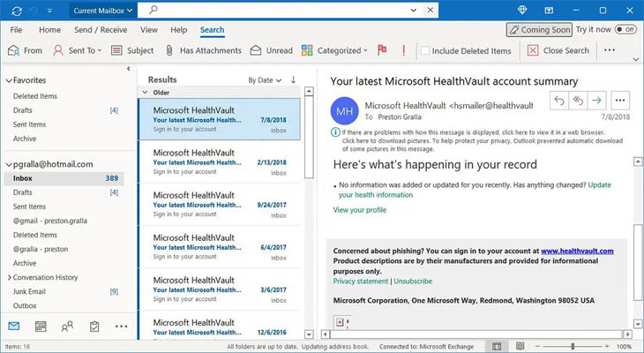Image resolution: width=644 pixels, height=353 pixels.
Task: Filter search by Subject
Action: [x=132, y=50]
